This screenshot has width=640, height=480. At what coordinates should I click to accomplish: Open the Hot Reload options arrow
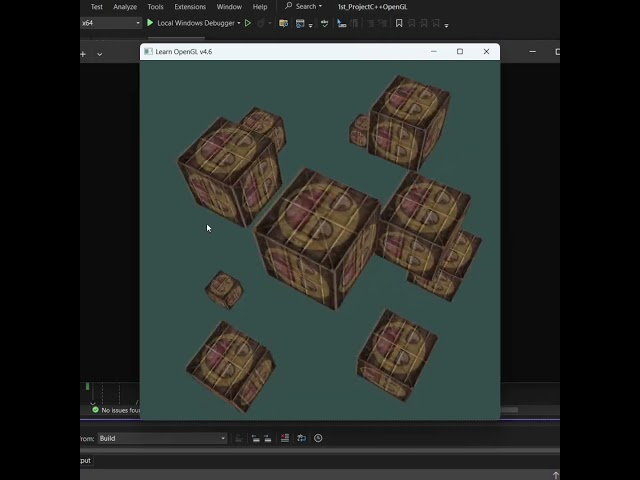pyautogui.click(x=270, y=23)
